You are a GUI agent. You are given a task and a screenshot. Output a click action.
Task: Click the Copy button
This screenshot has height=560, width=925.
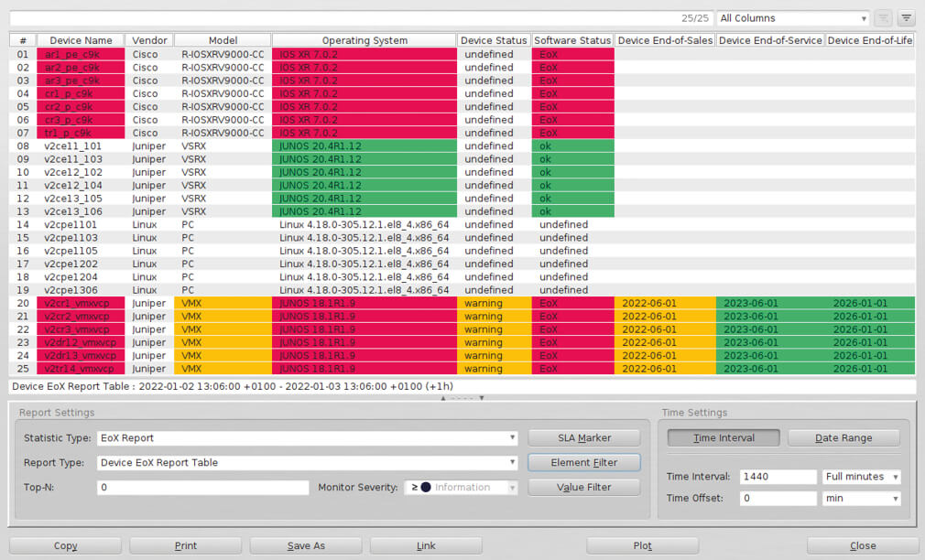(65, 546)
